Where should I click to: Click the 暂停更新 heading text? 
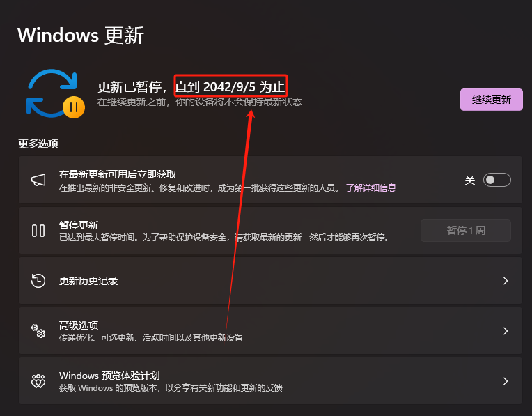[x=79, y=225]
